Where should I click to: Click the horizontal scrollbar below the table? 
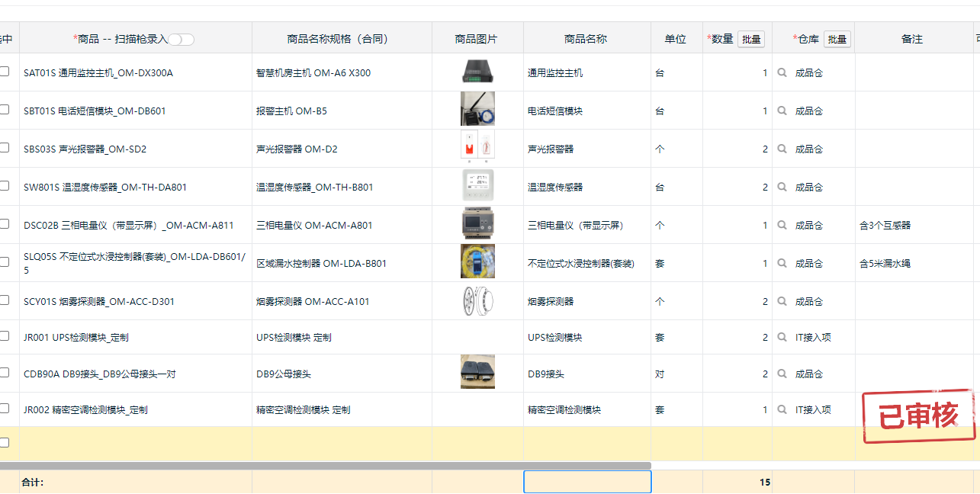[x=326, y=465]
